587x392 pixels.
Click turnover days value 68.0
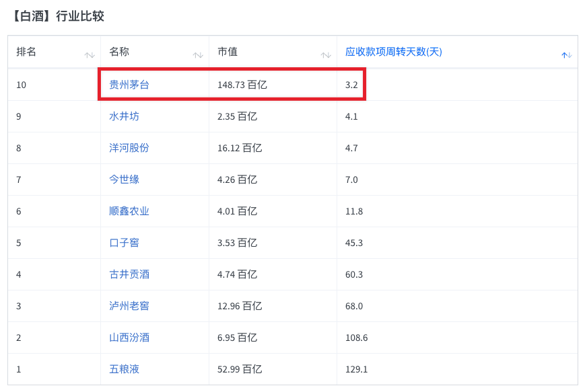354,306
